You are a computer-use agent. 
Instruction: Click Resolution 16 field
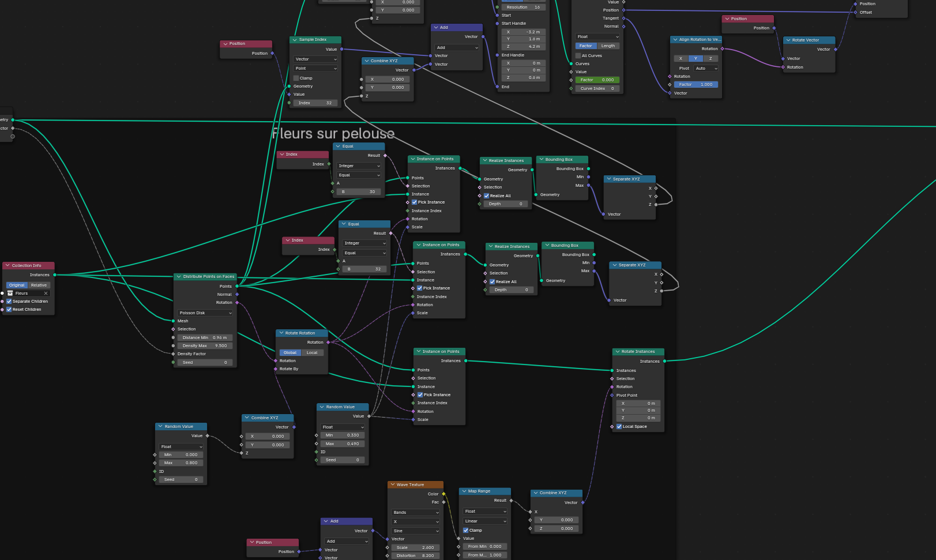pyautogui.click(x=523, y=7)
